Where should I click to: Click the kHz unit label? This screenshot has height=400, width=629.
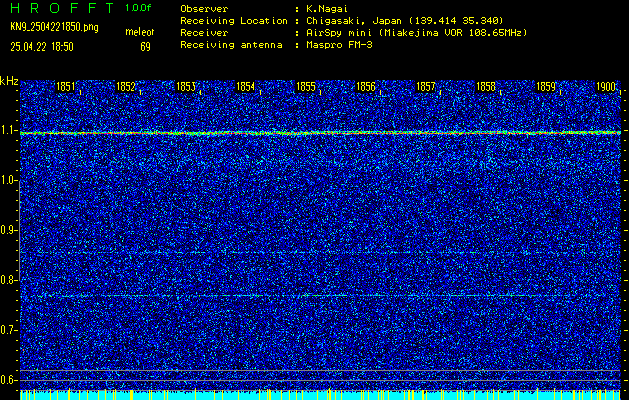coord(9,81)
